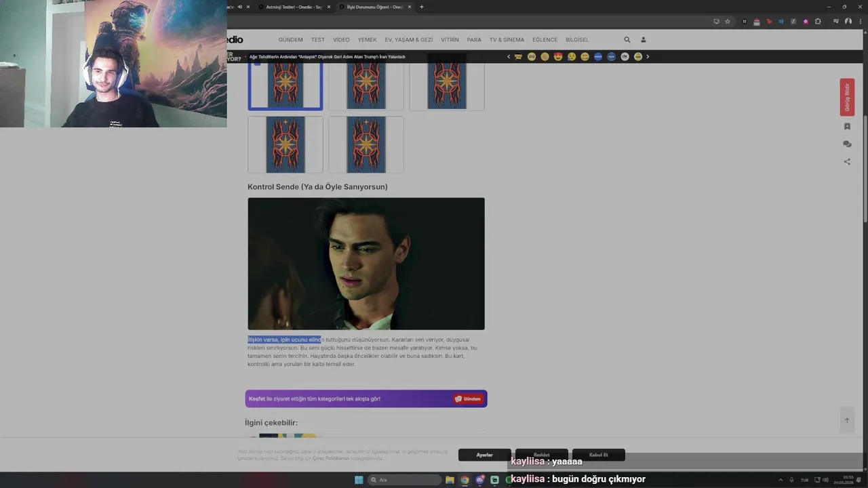The height and width of the screenshot is (488, 868).
Task: Open the EĞLENCE menu
Action: [545, 40]
